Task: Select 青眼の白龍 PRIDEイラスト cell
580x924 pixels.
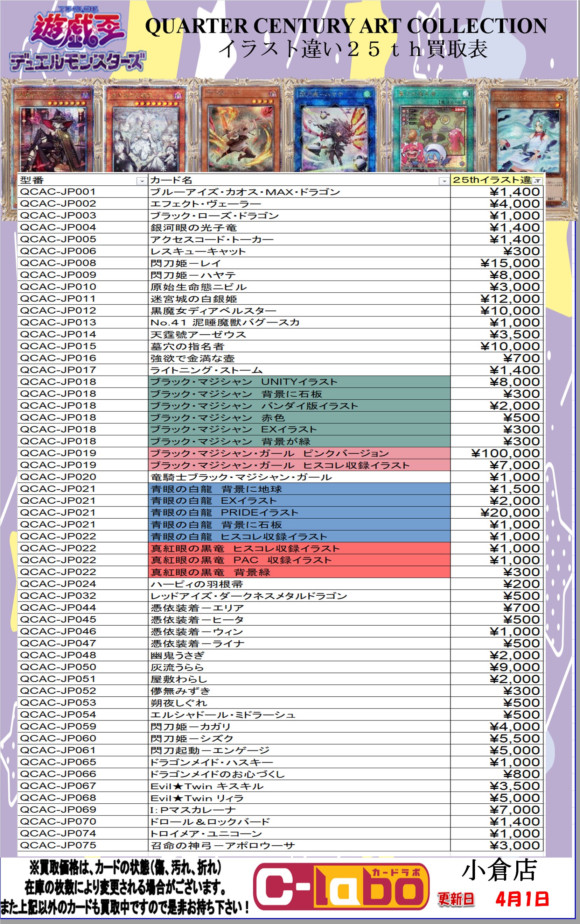Action: pyautogui.click(x=299, y=513)
